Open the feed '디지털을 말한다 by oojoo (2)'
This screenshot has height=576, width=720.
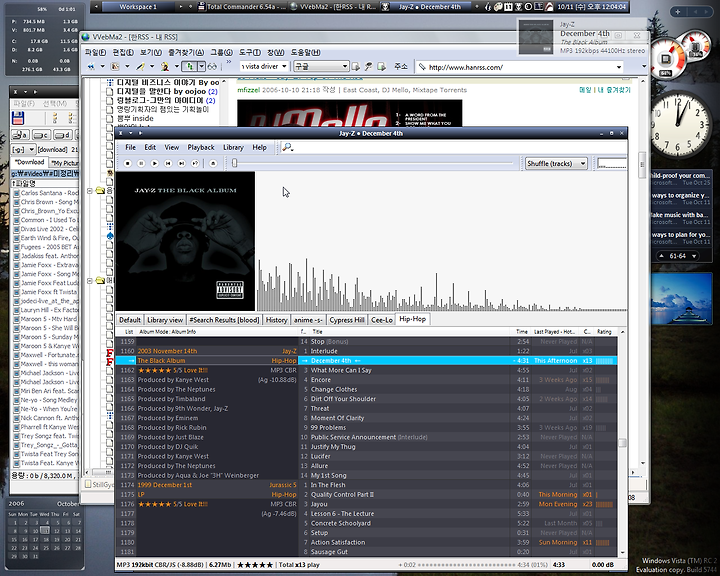click(x=167, y=91)
